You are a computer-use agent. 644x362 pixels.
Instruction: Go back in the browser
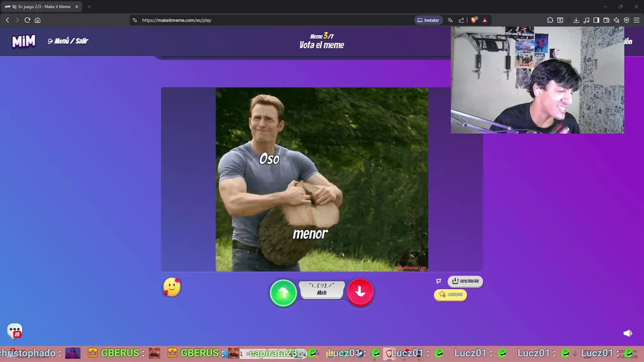click(8, 20)
